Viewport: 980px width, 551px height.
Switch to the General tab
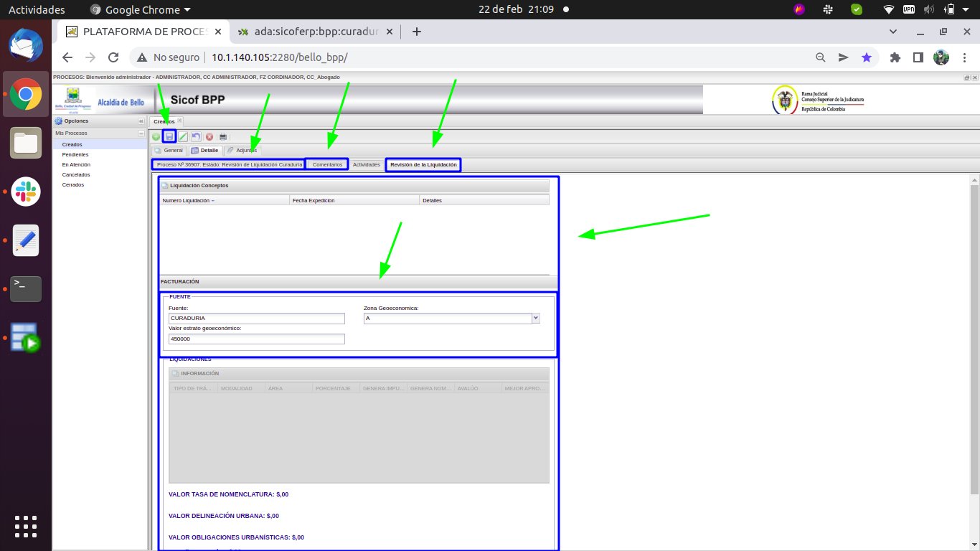tap(169, 151)
